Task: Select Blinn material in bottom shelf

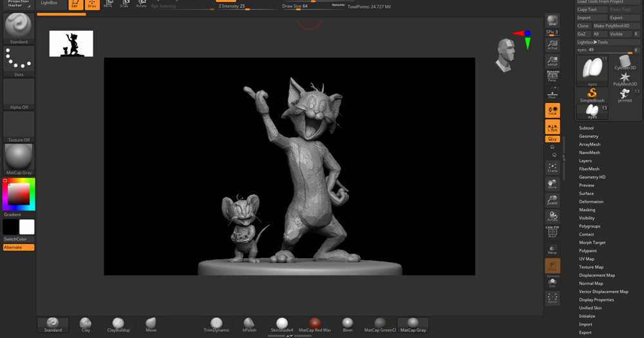Action: pos(348,325)
